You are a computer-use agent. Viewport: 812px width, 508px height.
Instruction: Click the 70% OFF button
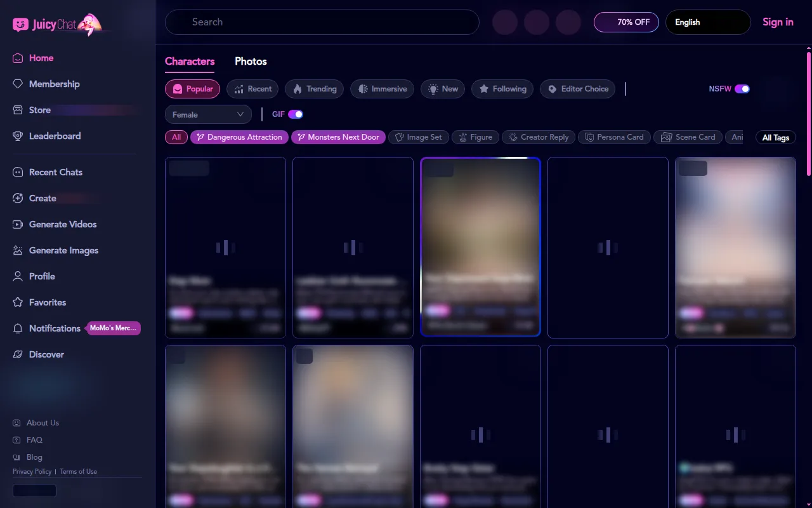click(626, 22)
